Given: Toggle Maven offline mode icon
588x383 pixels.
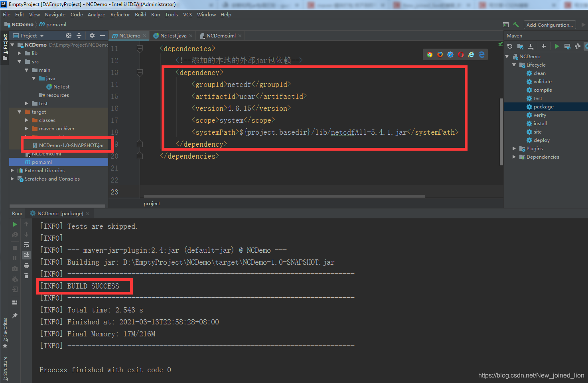Looking at the screenshot, I should coord(578,46).
